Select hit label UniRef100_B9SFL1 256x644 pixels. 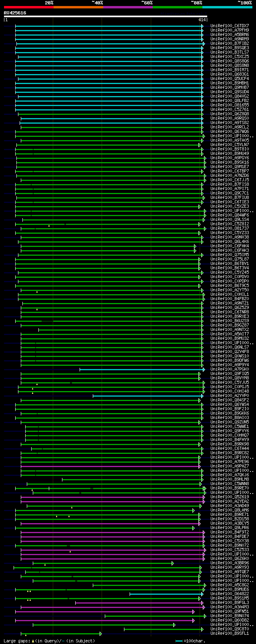[230, 633]
